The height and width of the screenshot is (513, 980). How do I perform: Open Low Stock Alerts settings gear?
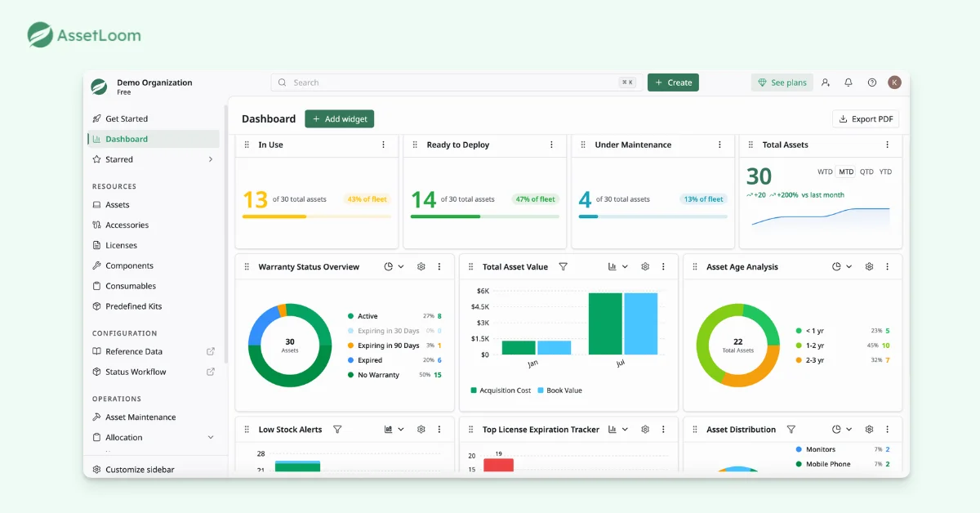point(421,430)
